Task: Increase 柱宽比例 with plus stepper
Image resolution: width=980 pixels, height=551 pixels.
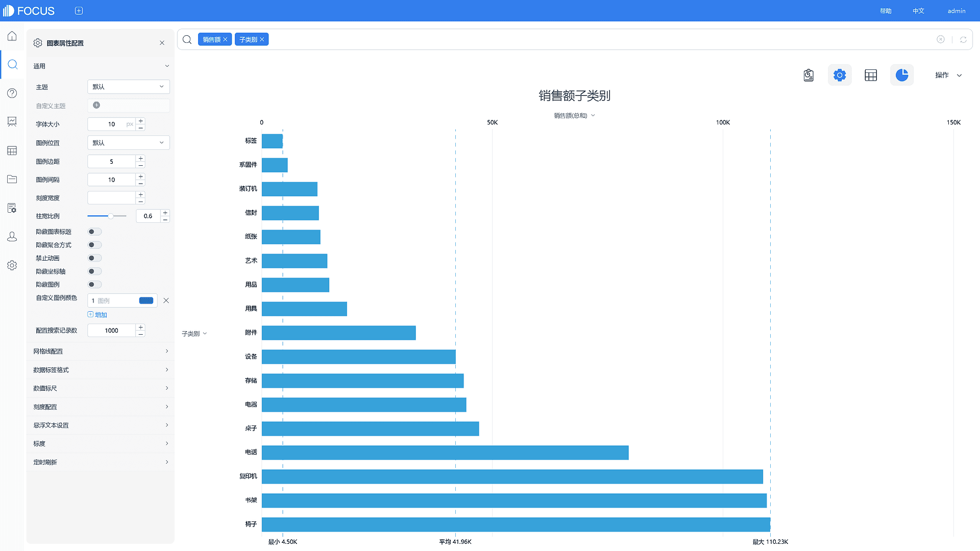Action: (165, 213)
